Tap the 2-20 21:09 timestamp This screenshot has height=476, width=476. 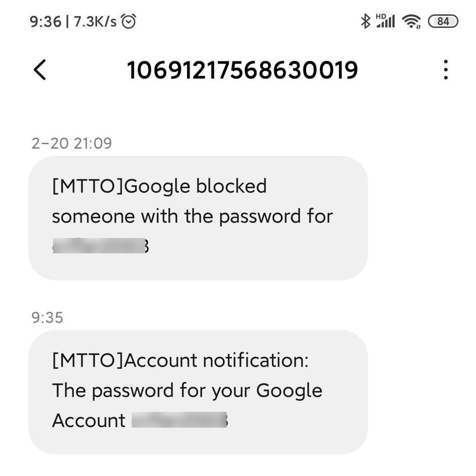click(x=72, y=143)
